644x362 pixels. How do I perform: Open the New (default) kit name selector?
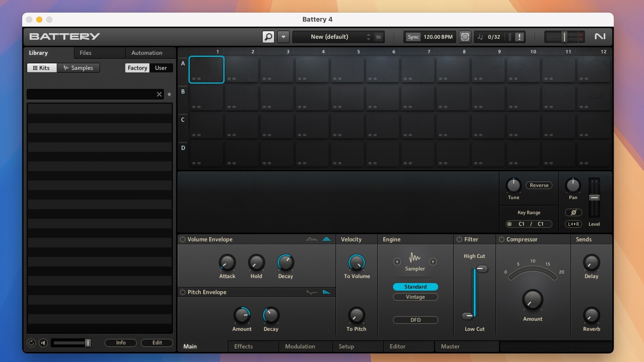point(329,37)
